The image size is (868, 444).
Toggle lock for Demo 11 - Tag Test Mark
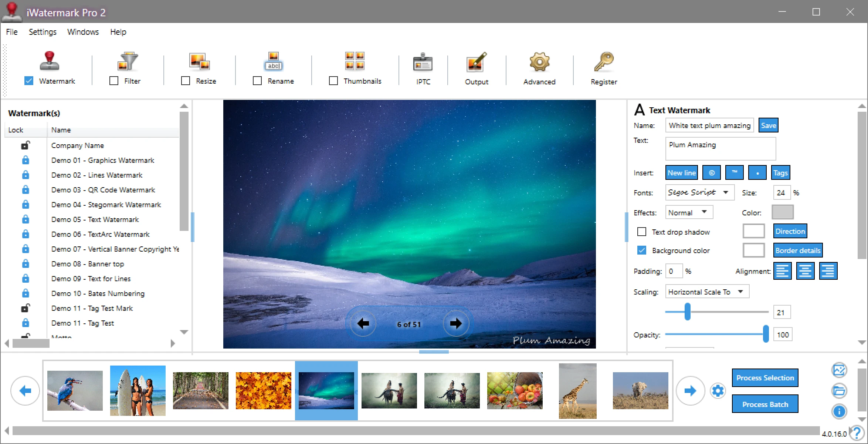click(25, 308)
